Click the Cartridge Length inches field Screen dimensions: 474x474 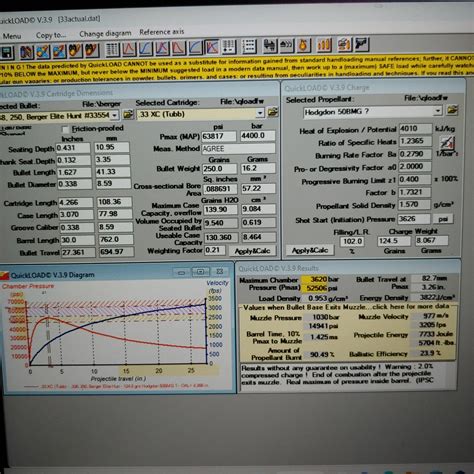(76, 203)
